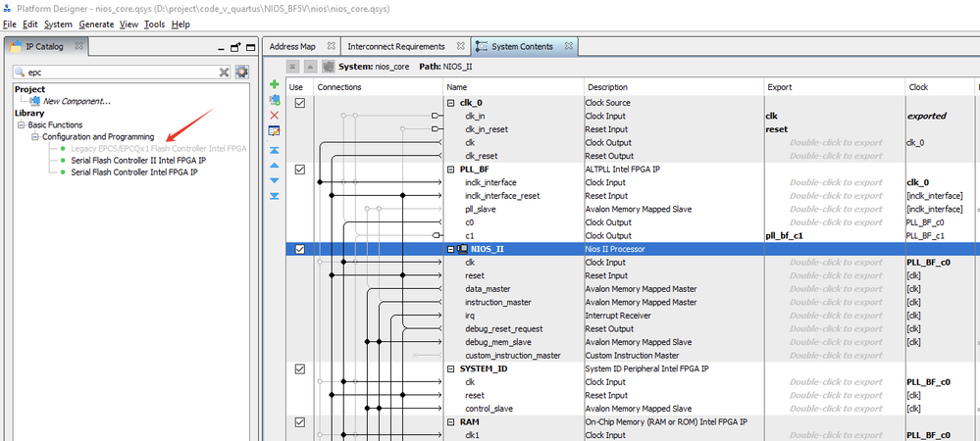Collapse Configuration and Programming library node
Viewport: 980px width, 441px height.
(x=34, y=136)
